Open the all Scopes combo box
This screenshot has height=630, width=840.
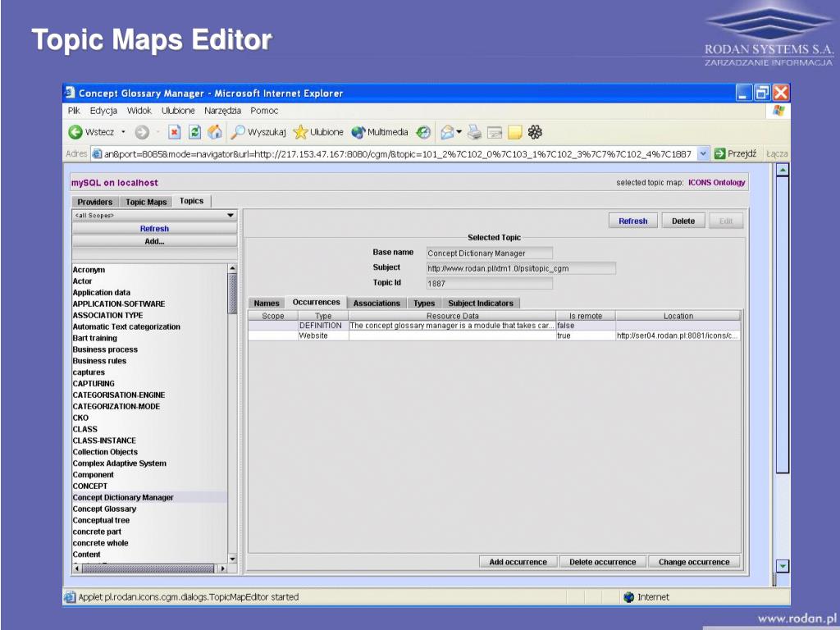(x=155, y=216)
